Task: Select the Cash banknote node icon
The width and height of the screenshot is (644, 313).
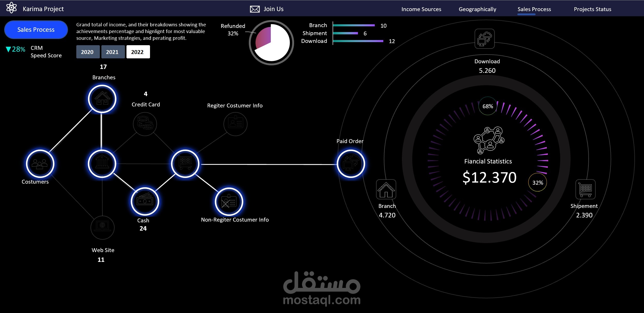Action: pos(145,201)
